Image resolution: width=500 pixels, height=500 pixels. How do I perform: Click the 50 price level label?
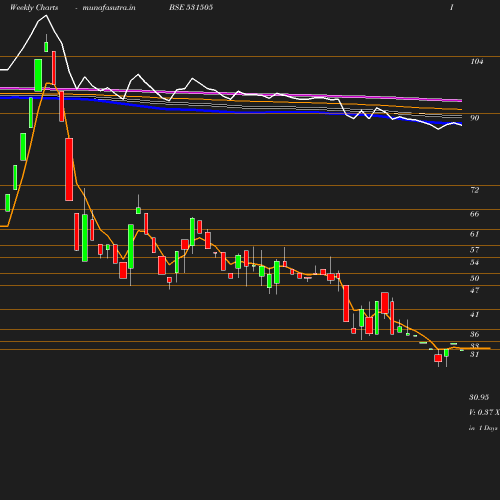(475, 278)
